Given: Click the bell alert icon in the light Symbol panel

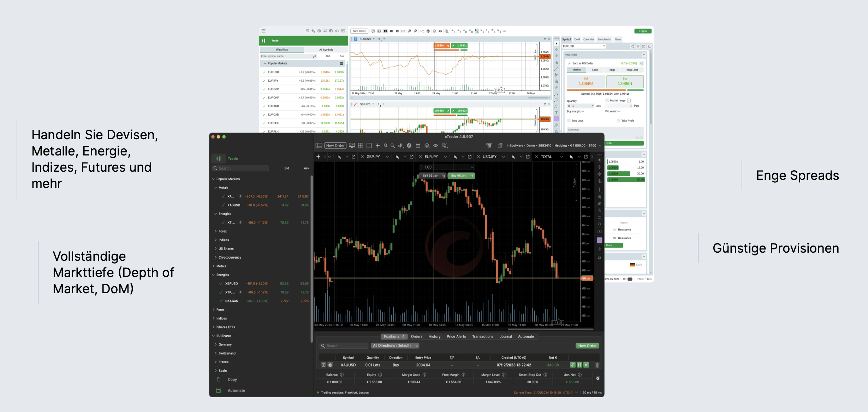Looking at the screenshot, I should (649, 46).
